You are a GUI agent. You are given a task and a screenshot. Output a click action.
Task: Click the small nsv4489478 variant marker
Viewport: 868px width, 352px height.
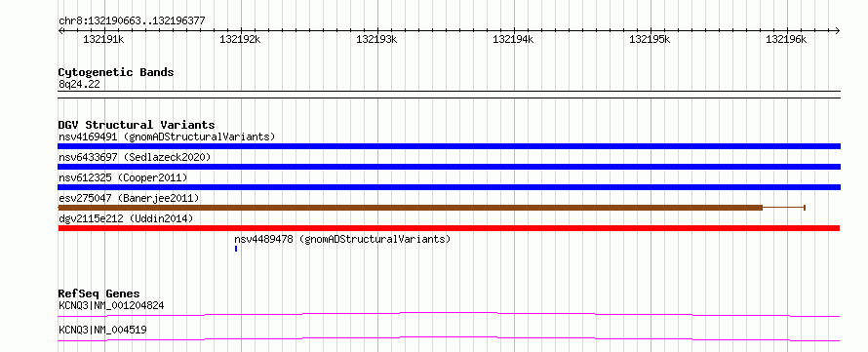(236, 249)
